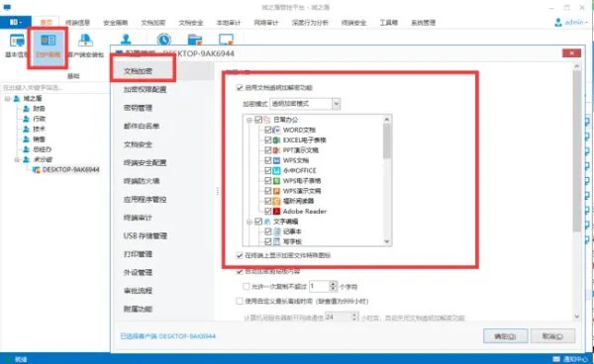Switch to the 安全策略 ribbon tab

coord(116,23)
